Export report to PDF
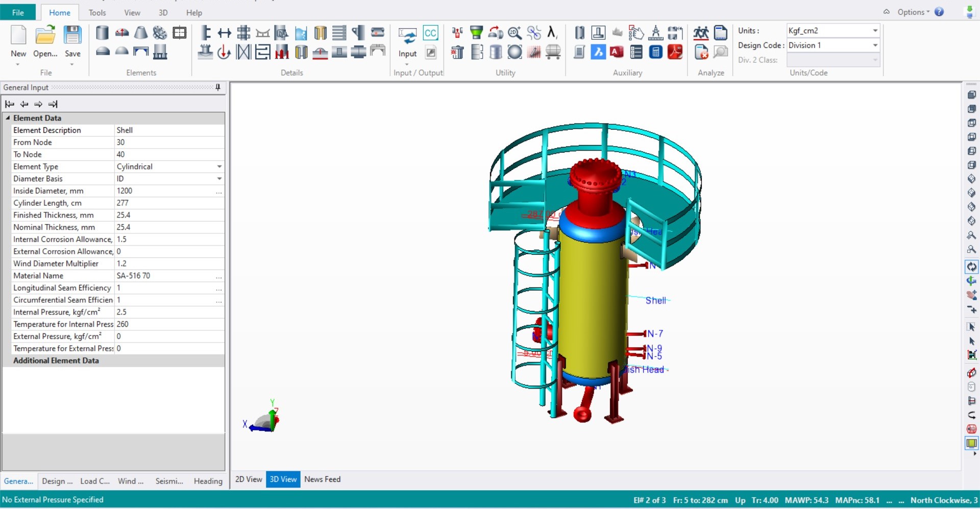This screenshot has width=980, height=509. click(676, 52)
